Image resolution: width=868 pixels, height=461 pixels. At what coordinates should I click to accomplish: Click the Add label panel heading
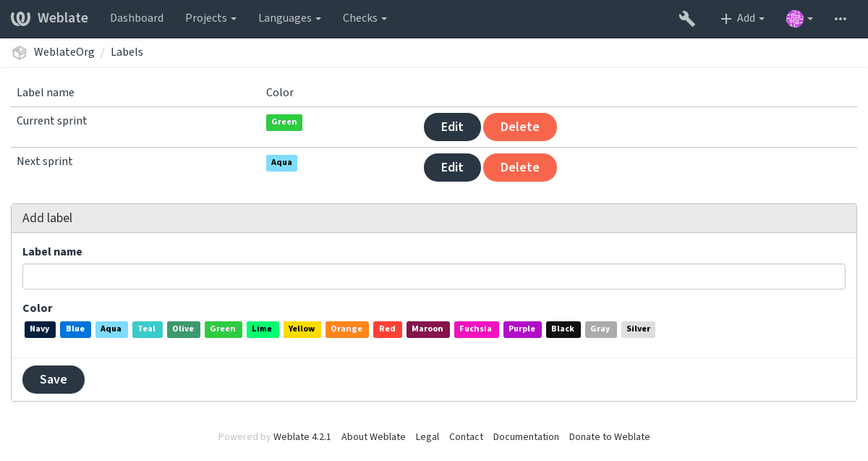(434, 218)
